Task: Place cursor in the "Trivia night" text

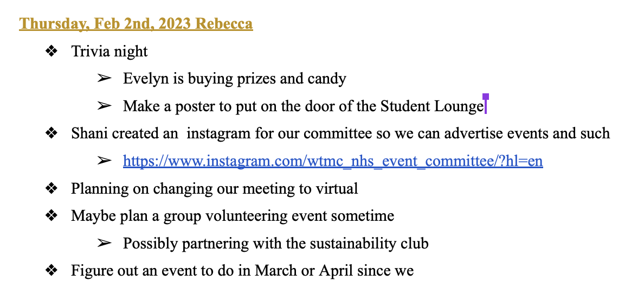Action: (x=110, y=52)
